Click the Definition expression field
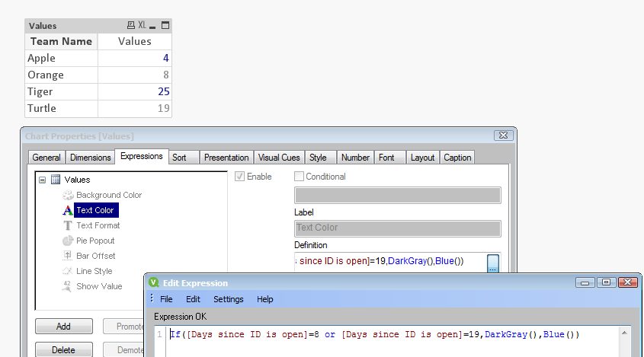The width and height of the screenshot is (644, 357). click(x=390, y=262)
